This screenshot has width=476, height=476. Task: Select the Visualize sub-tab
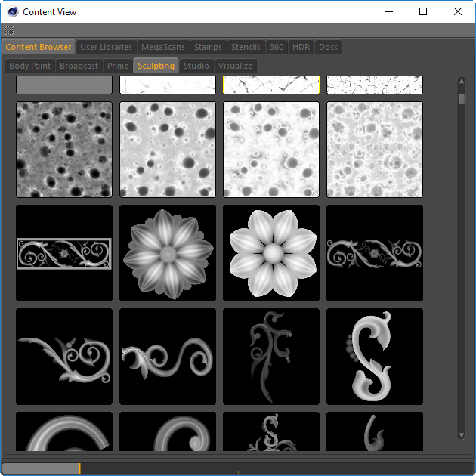click(x=235, y=66)
